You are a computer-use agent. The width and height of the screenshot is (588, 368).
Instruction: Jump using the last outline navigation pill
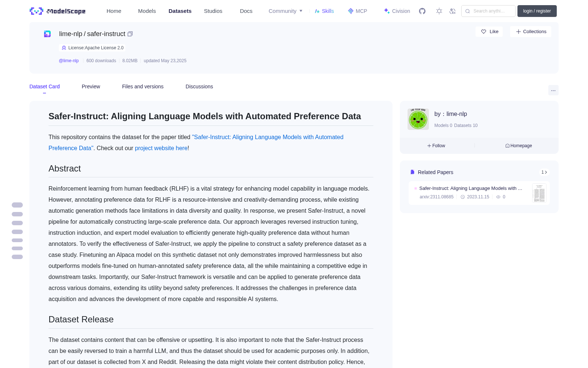click(x=17, y=257)
